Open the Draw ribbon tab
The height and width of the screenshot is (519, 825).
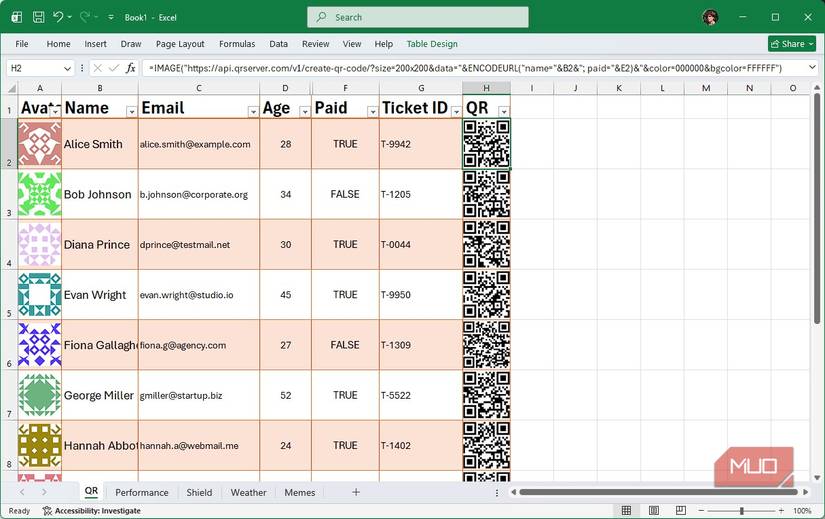tap(131, 44)
